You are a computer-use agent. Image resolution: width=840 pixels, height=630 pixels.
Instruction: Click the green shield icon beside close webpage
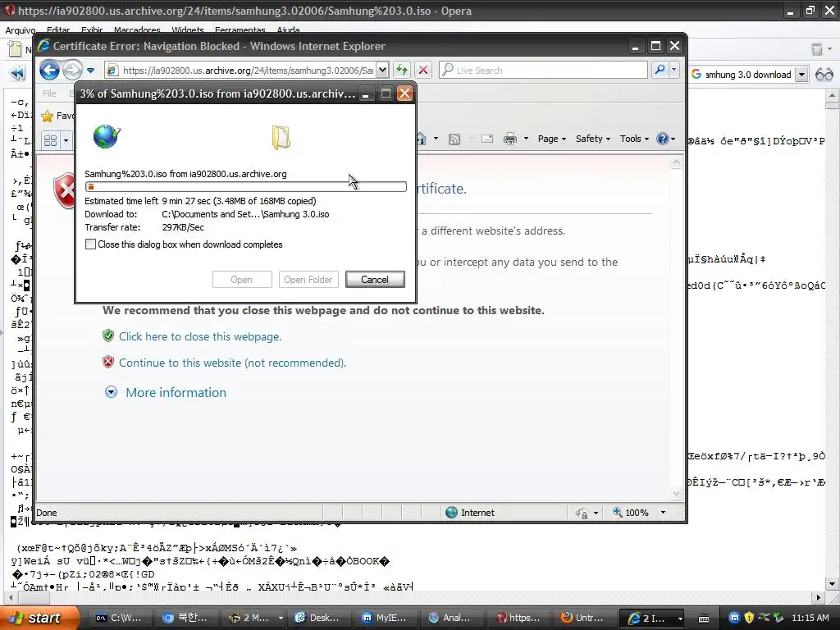[108, 336]
